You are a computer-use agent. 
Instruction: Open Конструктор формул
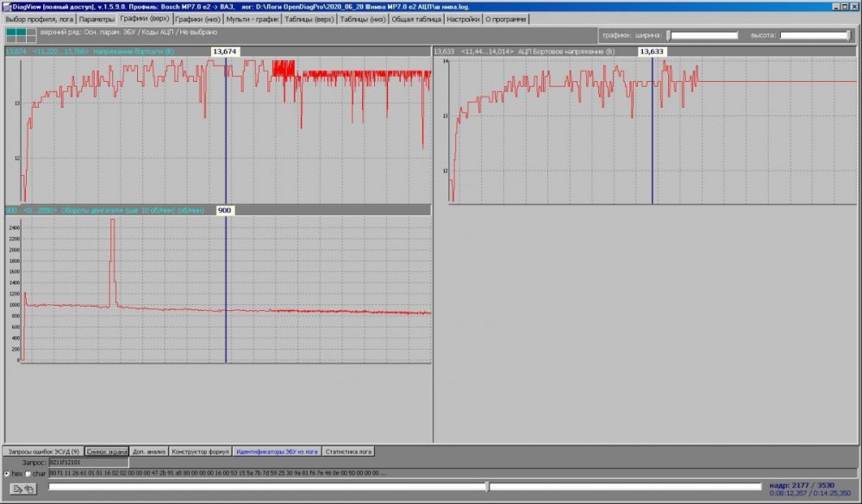click(x=200, y=451)
